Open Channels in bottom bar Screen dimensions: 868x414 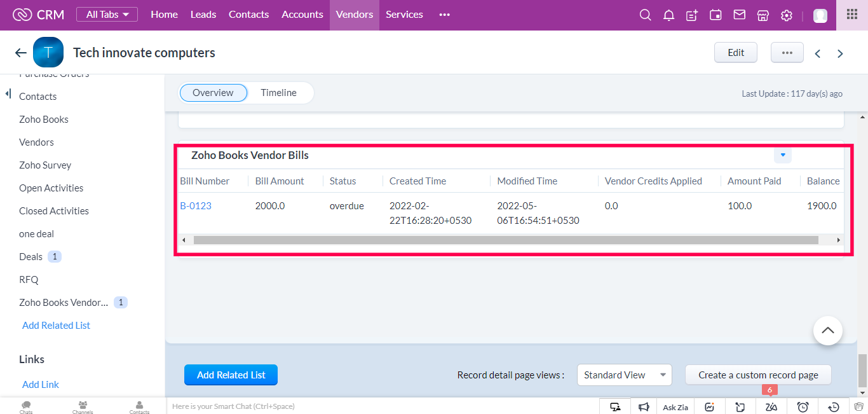click(x=83, y=407)
